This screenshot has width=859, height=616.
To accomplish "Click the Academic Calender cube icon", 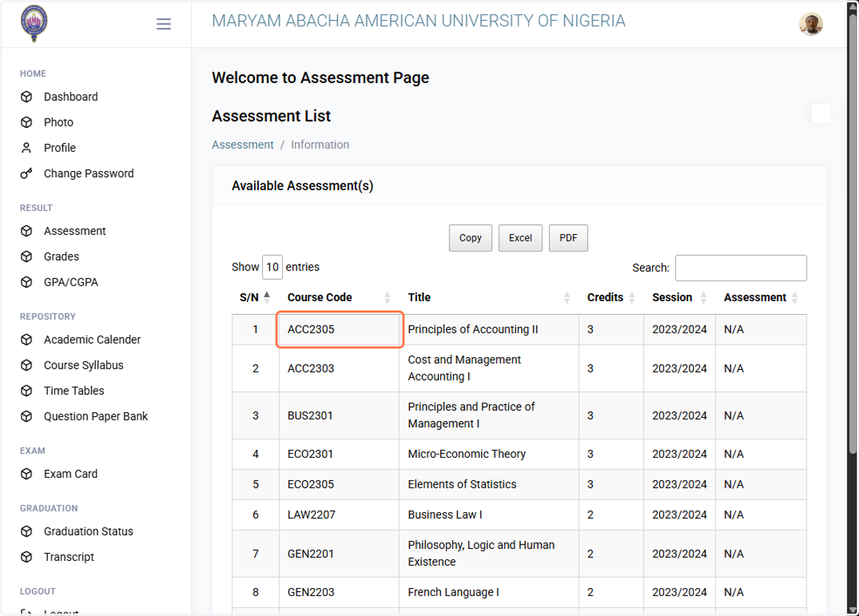I will tap(26, 340).
